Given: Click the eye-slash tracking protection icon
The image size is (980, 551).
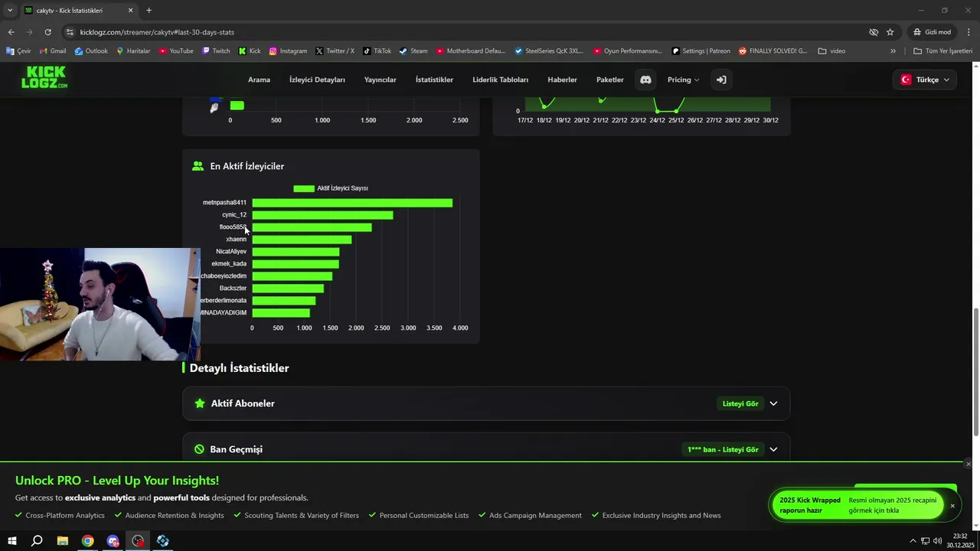Looking at the screenshot, I should click(x=873, y=32).
